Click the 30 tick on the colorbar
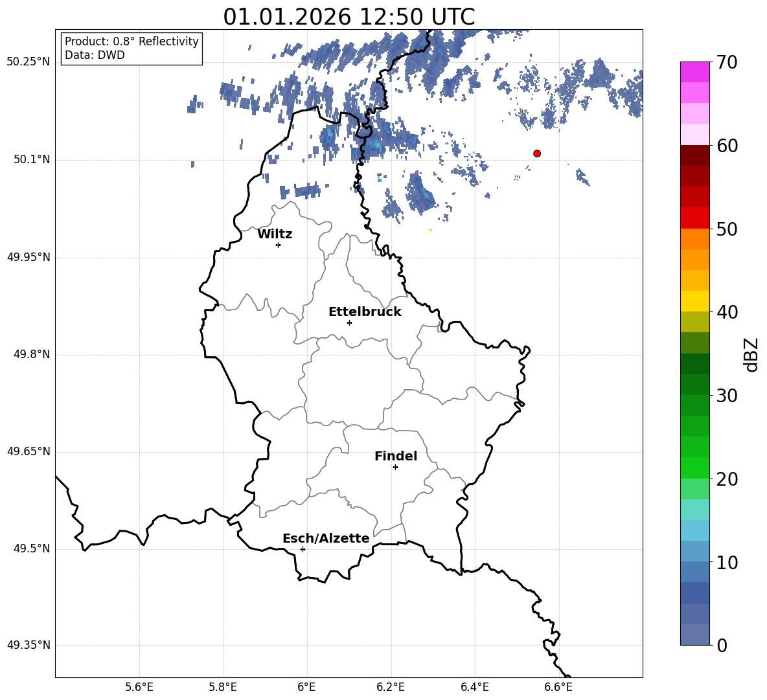 pos(727,396)
